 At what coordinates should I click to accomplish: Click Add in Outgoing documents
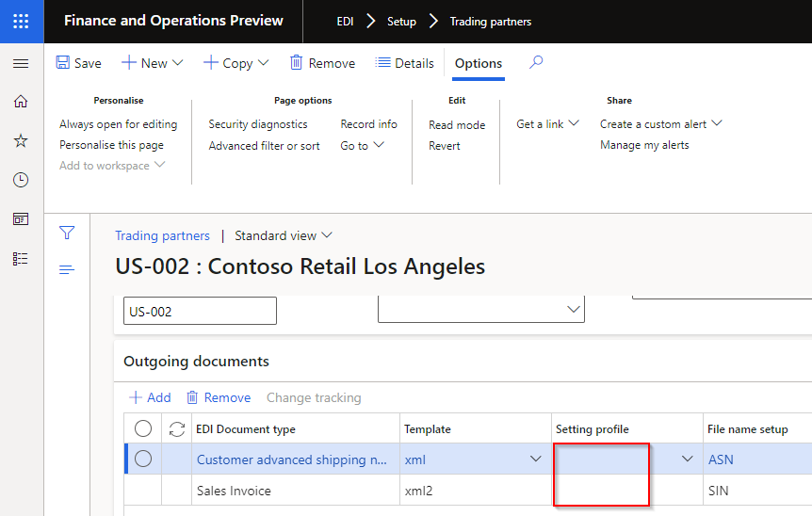pos(150,397)
